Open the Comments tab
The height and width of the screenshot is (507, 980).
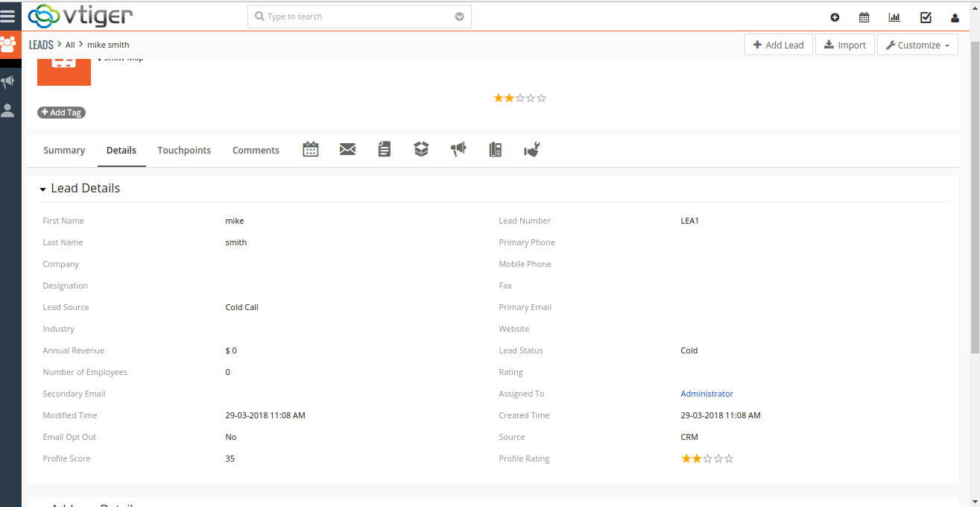point(256,150)
